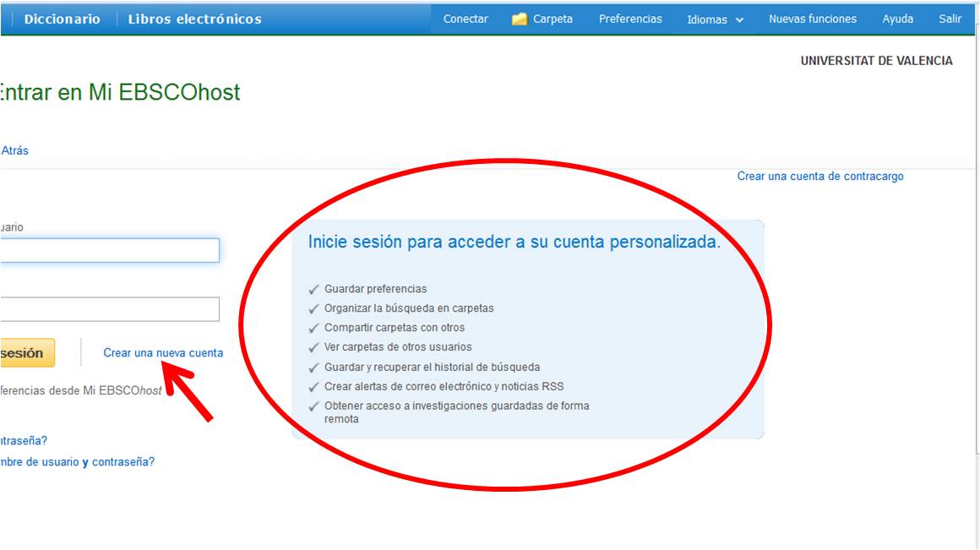Open the Diccionario menu item
Image resolution: width=980 pixels, height=550 pixels.
click(x=62, y=19)
